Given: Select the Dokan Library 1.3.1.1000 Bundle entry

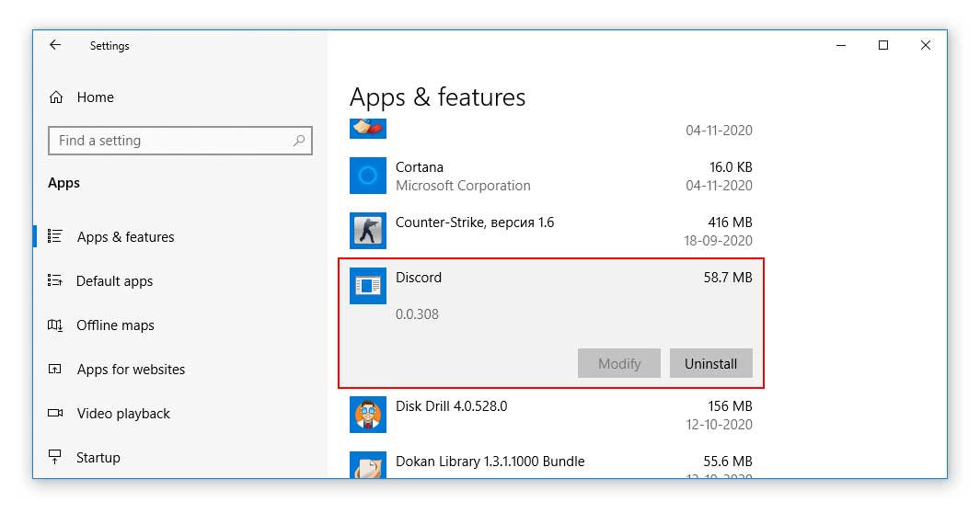Looking at the screenshot, I should [490, 462].
